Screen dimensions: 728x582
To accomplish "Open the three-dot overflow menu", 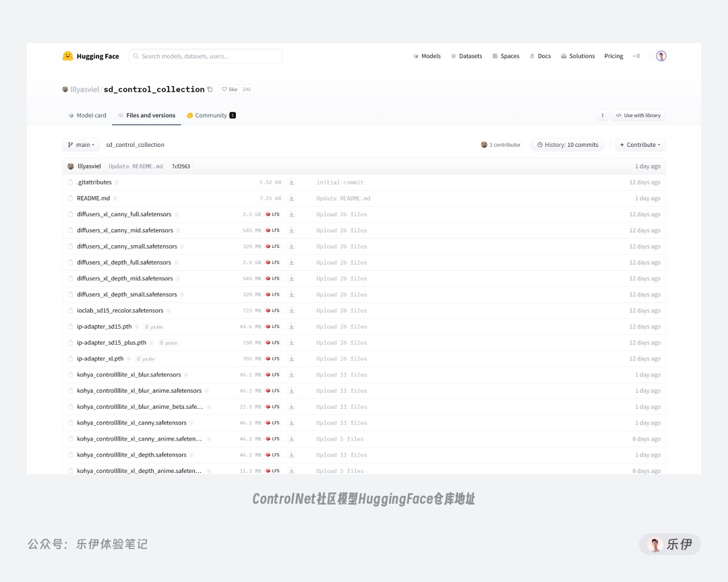I will (602, 115).
